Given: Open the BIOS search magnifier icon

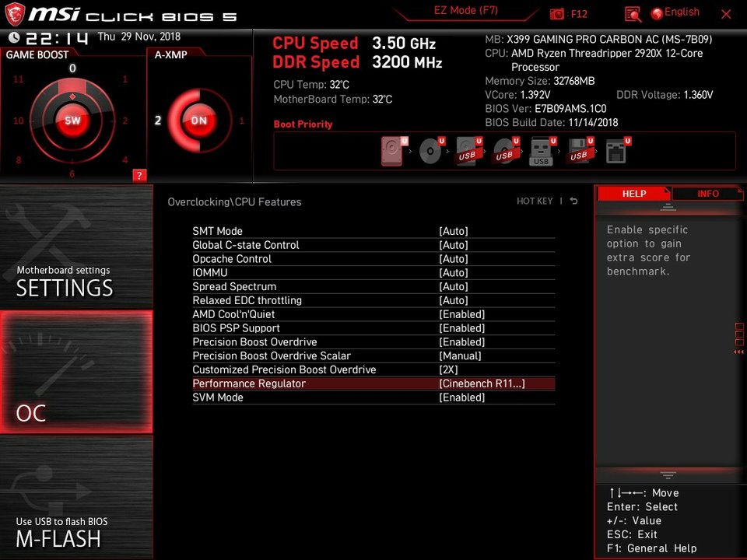Looking at the screenshot, I should click(x=633, y=14).
